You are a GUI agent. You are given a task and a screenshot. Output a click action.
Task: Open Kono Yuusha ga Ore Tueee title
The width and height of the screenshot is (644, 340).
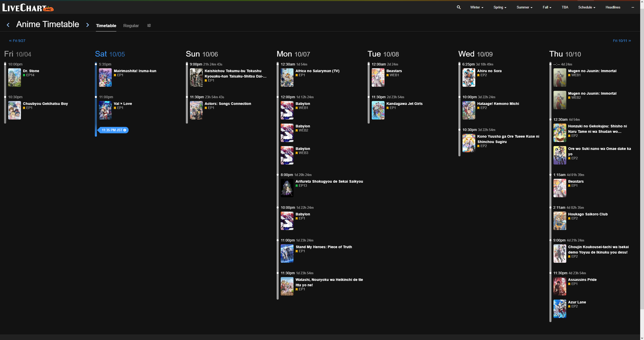pos(508,139)
